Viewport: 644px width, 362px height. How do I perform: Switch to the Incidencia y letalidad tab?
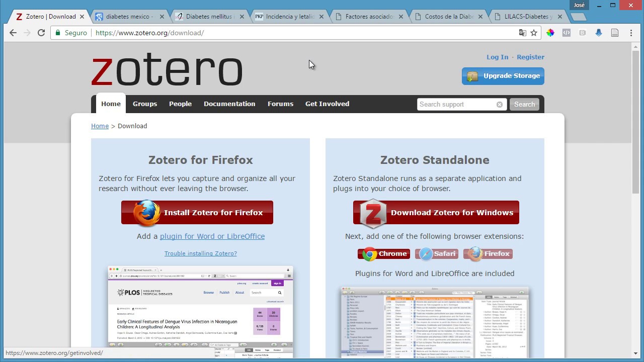289,17
